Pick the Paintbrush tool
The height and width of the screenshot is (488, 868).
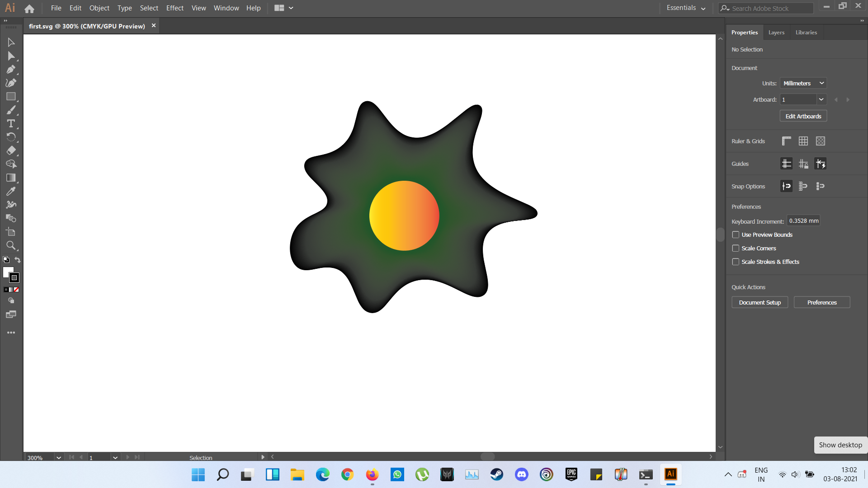(x=11, y=110)
